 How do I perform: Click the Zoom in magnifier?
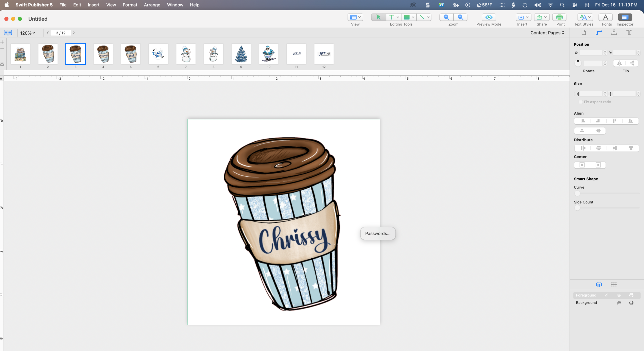click(x=460, y=17)
